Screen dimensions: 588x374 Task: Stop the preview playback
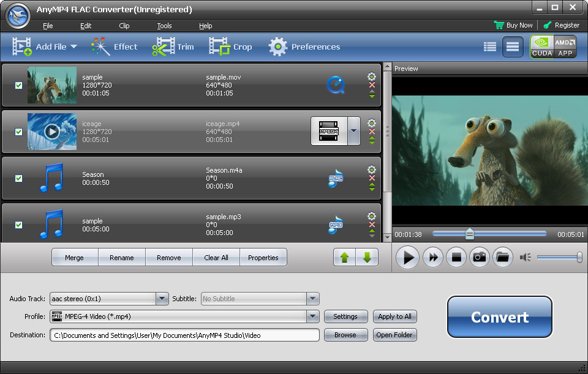(456, 257)
